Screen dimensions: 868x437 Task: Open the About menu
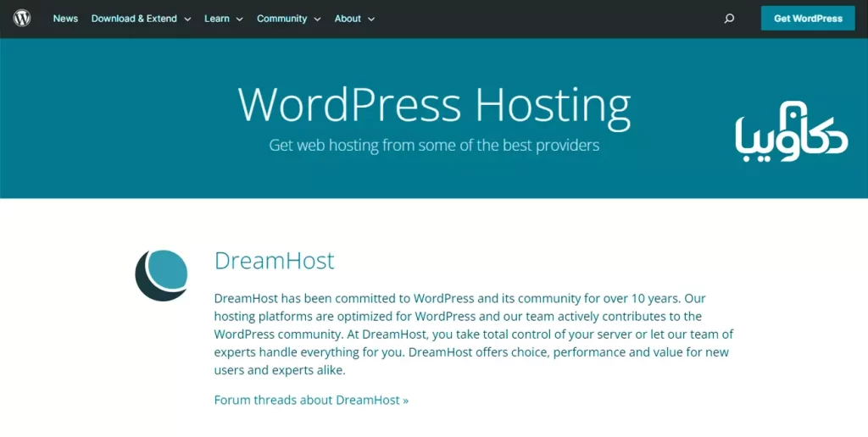pos(348,19)
